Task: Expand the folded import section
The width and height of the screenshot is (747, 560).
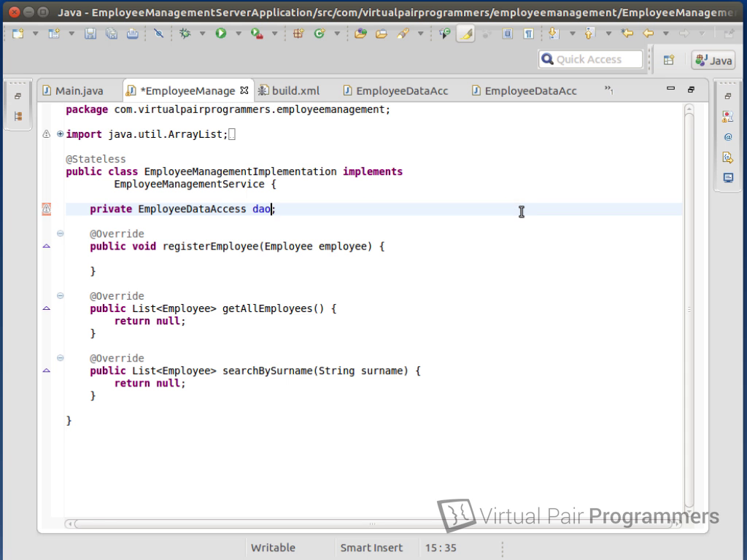Action: tap(60, 134)
